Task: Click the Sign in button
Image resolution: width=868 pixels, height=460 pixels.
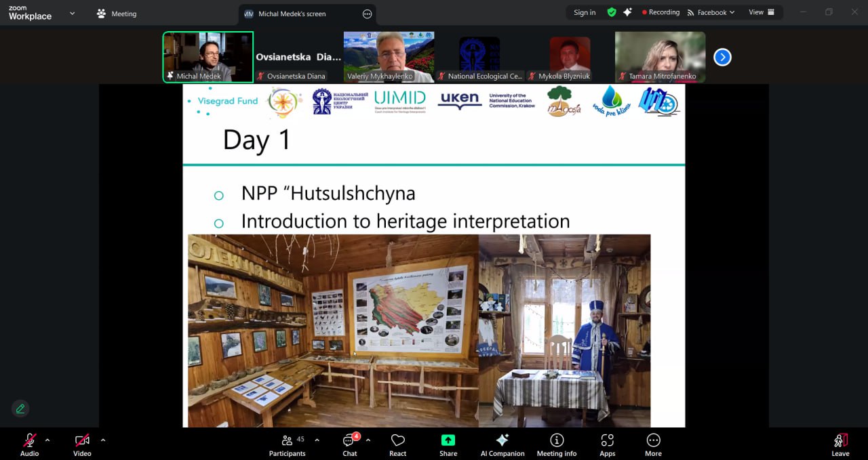Action: pos(585,12)
